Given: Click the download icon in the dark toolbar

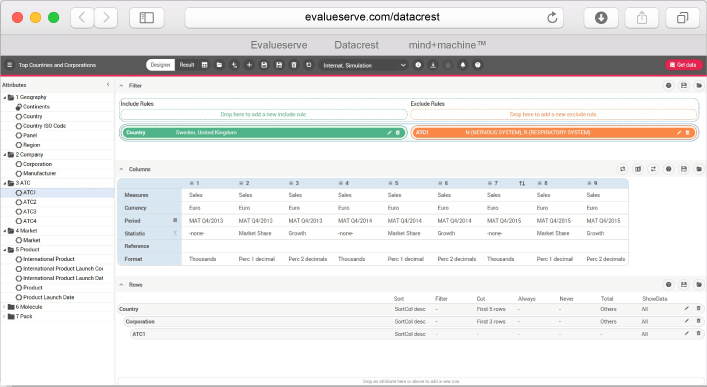Looking at the screenshot, I should [433, 65].
